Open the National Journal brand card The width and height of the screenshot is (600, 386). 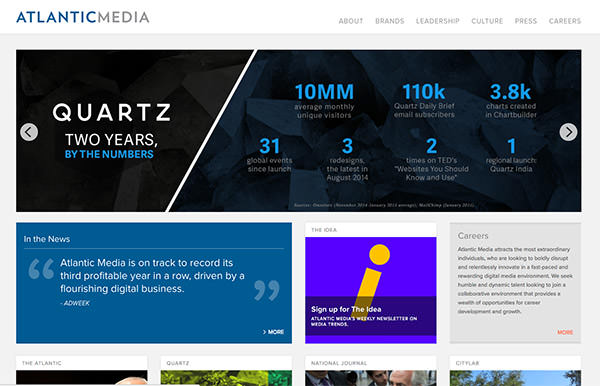click(370, 371)
